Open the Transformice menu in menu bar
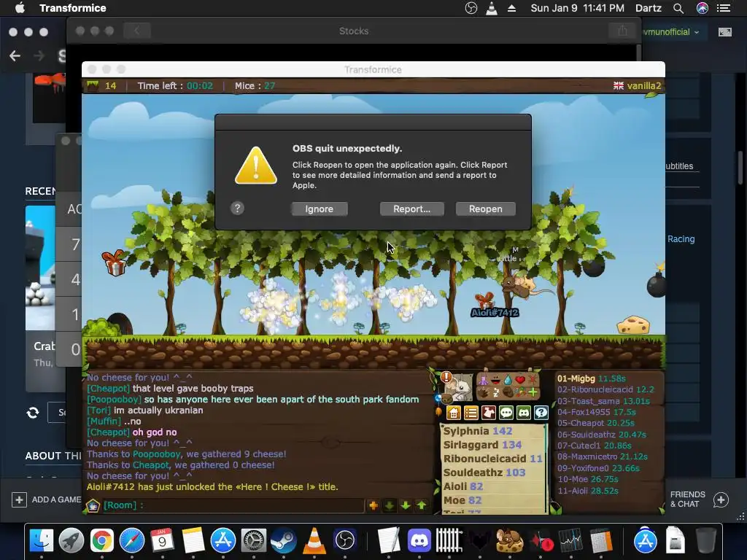Viewport: 747px width, 560px height. tap(73, 8)
